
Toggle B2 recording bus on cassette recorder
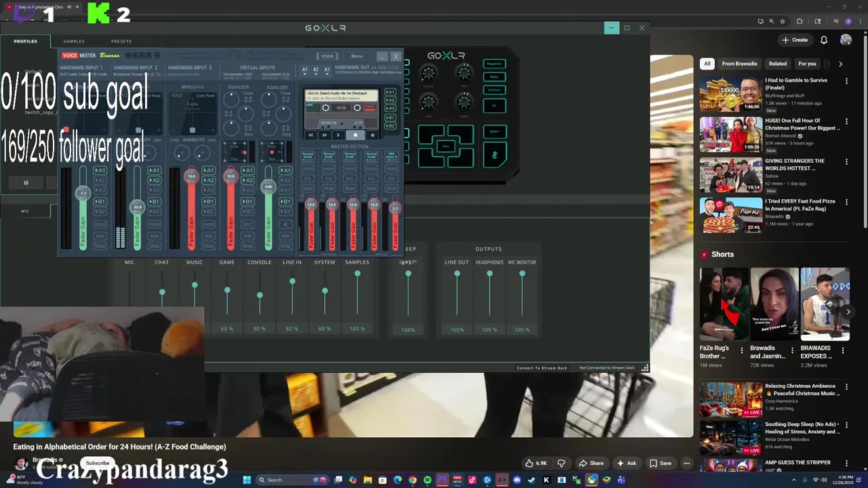tap(390, 126)
